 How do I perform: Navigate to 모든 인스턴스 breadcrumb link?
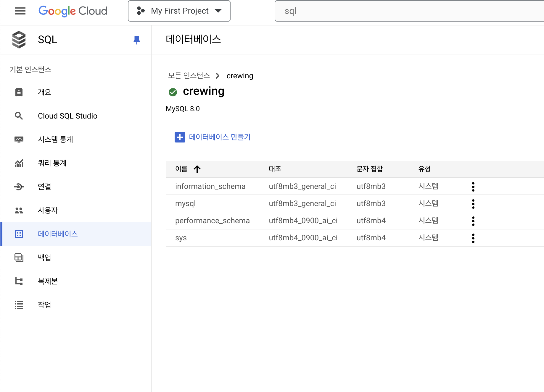click(x=189, y=76)
